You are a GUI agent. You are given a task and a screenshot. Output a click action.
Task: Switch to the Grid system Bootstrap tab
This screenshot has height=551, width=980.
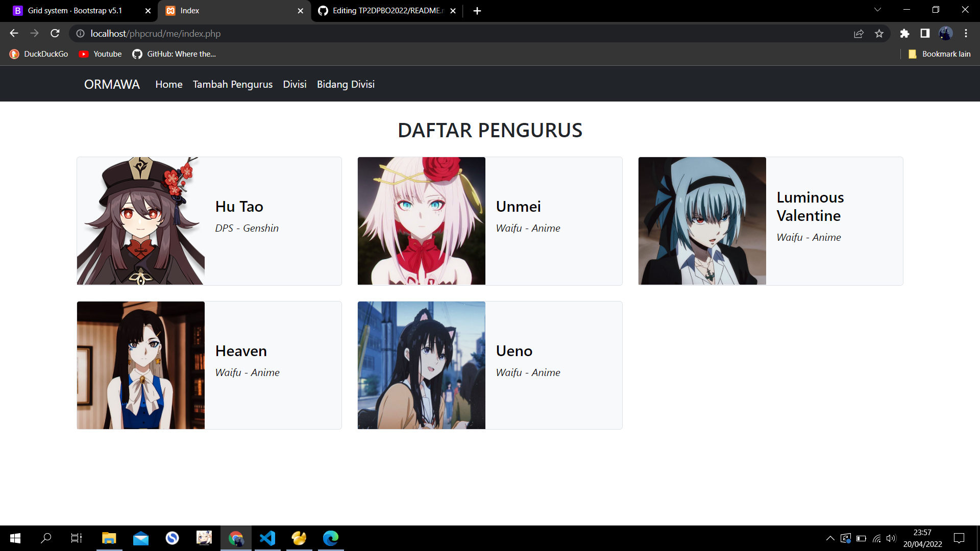pyautogui.click(x=77, y=10)
